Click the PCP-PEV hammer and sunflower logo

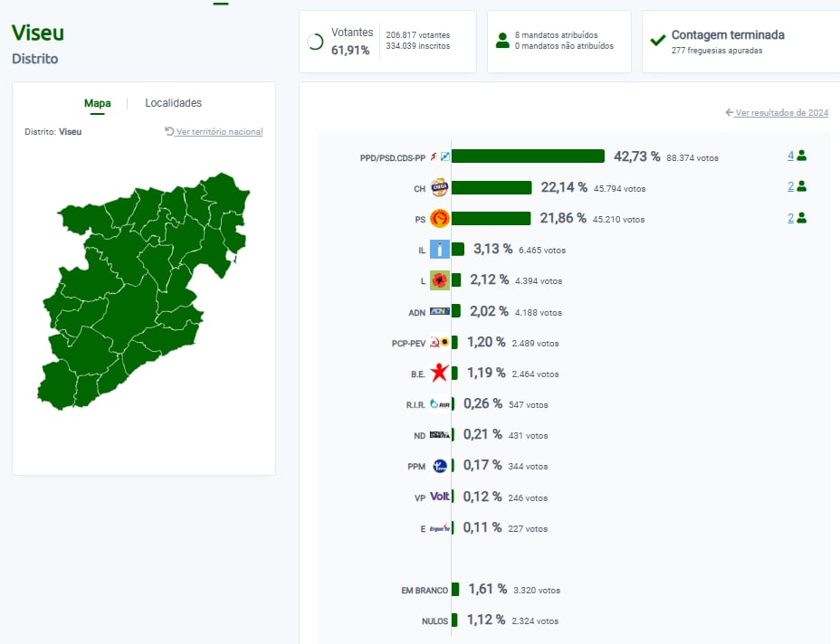(x=439, y=342)
